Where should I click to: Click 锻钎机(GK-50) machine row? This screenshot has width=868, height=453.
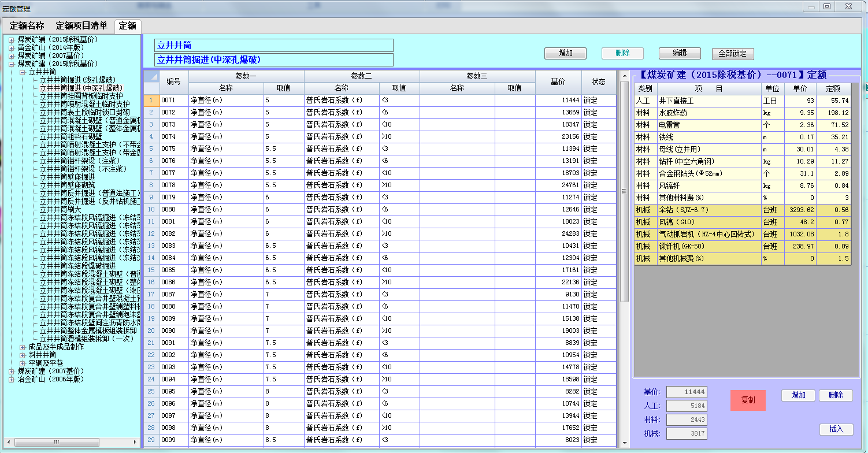coord(743,246)
